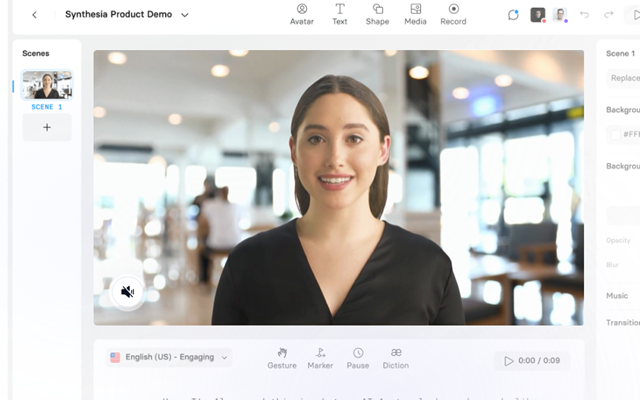Click the Opacity label in right panel
Image resolution: width=640 pixels, height=400 pixels.
[618, 240]
